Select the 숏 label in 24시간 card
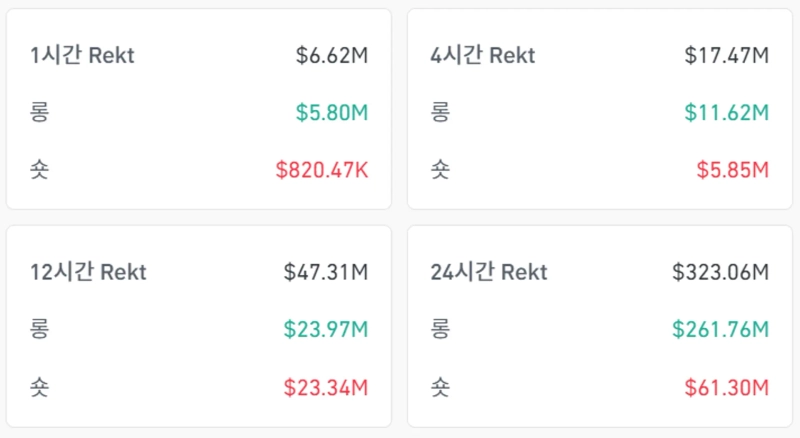Screen dimensions: 800x438 point(440,386)
